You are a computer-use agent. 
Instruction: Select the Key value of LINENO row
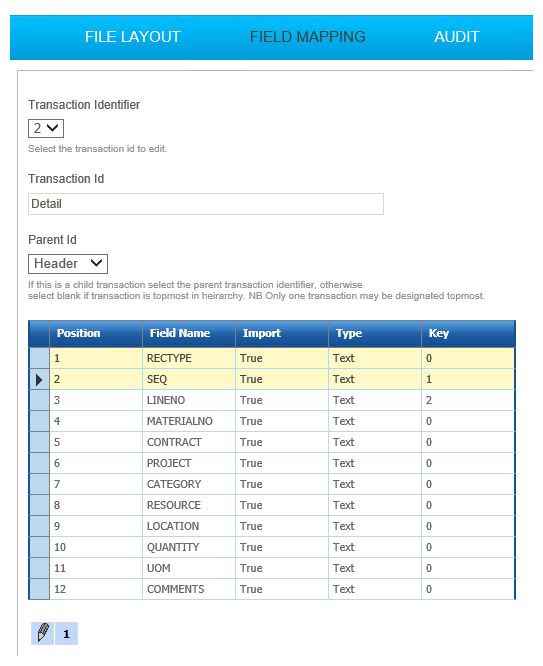click(468, 401)
